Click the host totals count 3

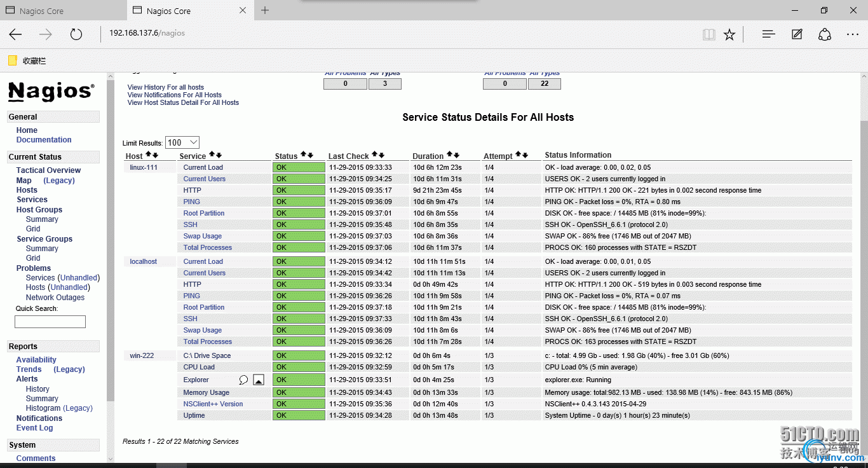click(x=385, y=83)
